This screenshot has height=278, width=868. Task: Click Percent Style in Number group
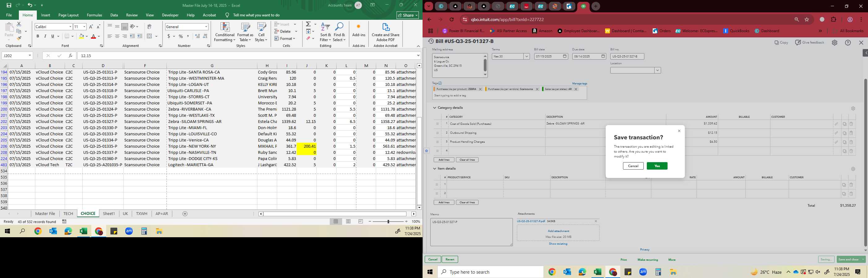coord(181,36)
